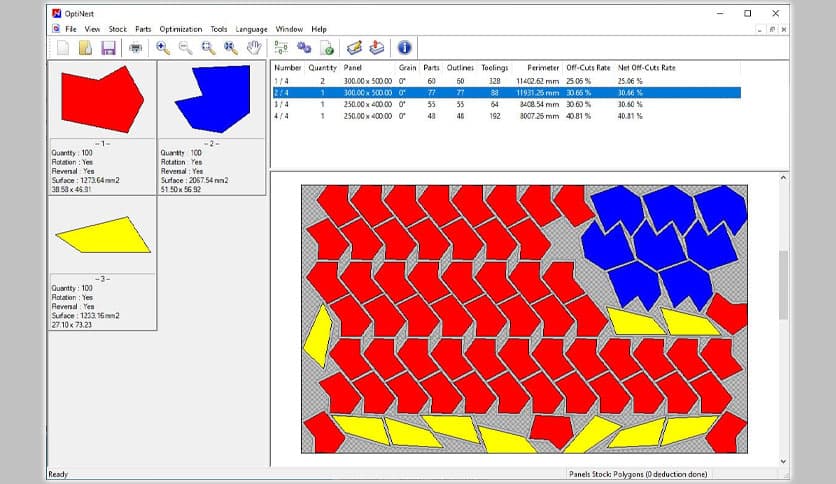The height and width of the screenshot is (484, 836).
Task: Click the Zoom in magnifier icon
Action: 163,47
